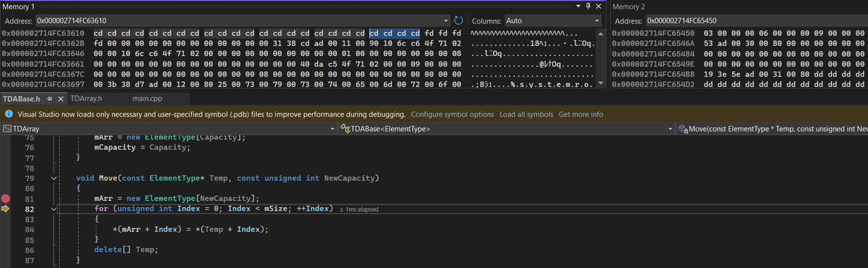Screen dimensions: 868x268
Task: Click the blue info icon in notification bar
Action: [9, 114]
